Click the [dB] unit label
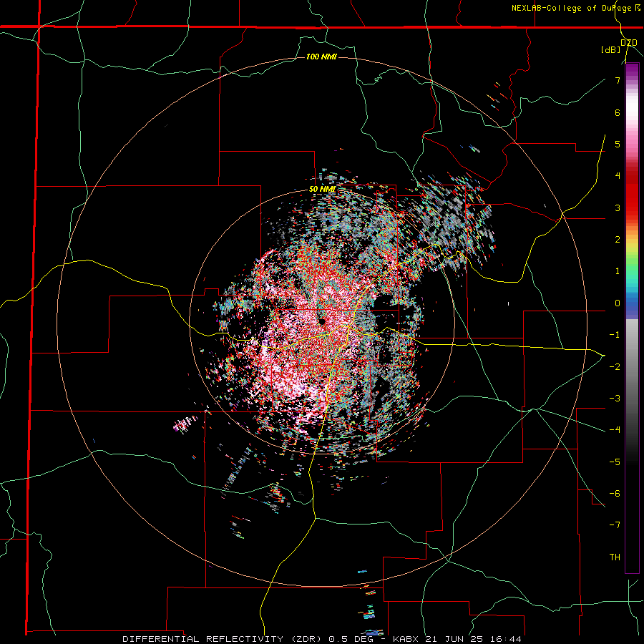This screenshot has height=644, width=644. 611,50
